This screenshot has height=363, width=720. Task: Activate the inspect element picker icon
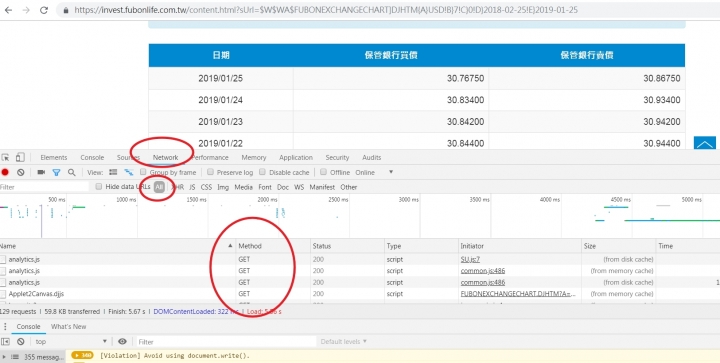6,157
